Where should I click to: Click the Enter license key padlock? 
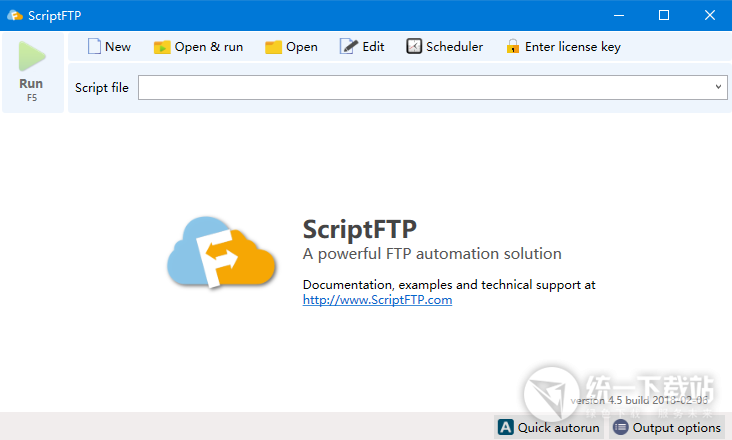[x=513, y=46]
